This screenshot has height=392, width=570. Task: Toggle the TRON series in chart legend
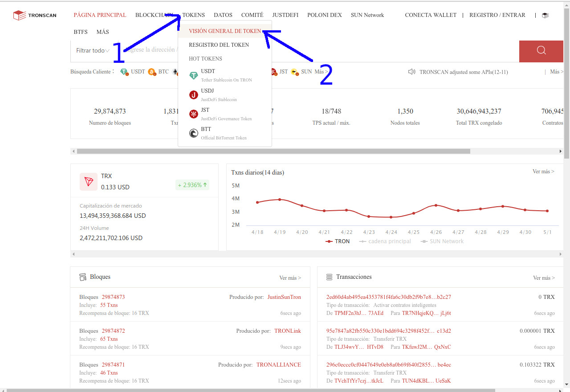338,241
